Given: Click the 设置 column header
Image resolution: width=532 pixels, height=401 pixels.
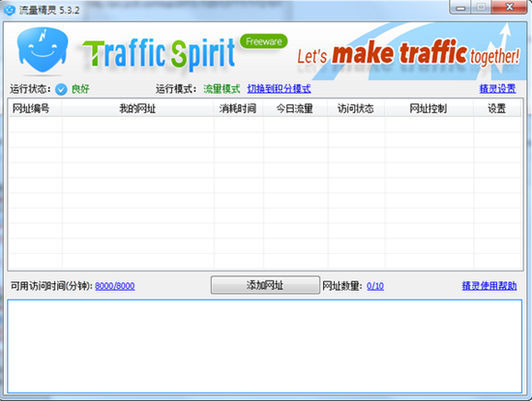Looking at the screenshot, I should 497,108.
